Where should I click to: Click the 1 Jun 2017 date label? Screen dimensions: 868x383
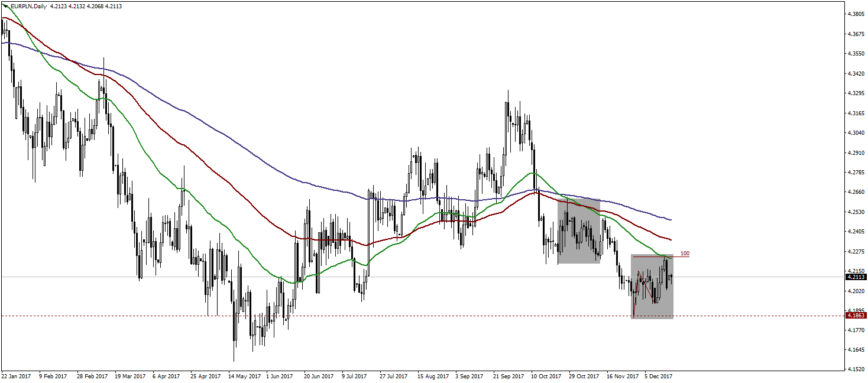click(x=280, y=376)
